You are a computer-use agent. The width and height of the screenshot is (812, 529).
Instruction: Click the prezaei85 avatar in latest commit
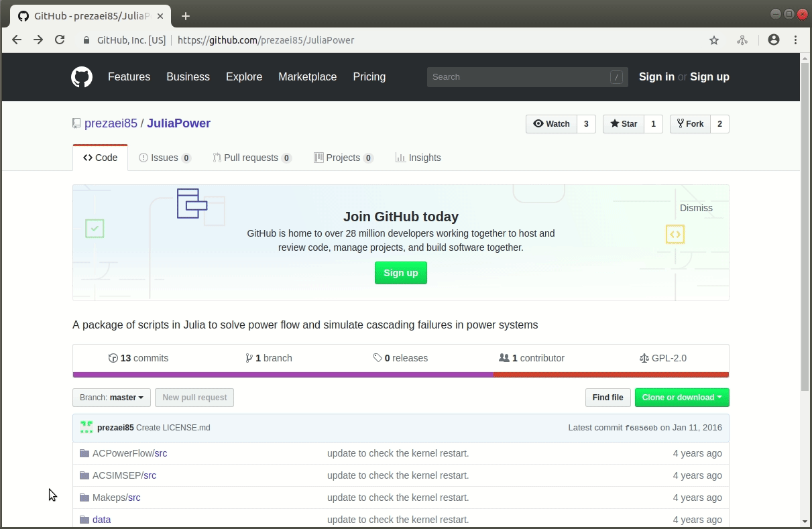click(x=86, y=427)
